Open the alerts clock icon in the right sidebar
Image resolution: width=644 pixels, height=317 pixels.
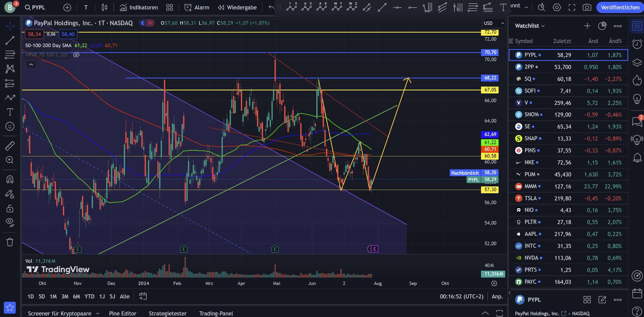637,44
